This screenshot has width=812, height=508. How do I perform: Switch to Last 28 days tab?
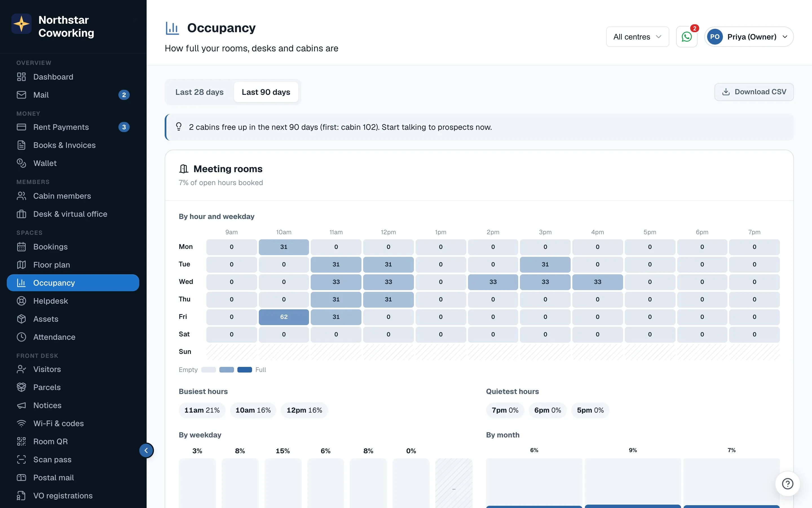(x=199, y=92)
